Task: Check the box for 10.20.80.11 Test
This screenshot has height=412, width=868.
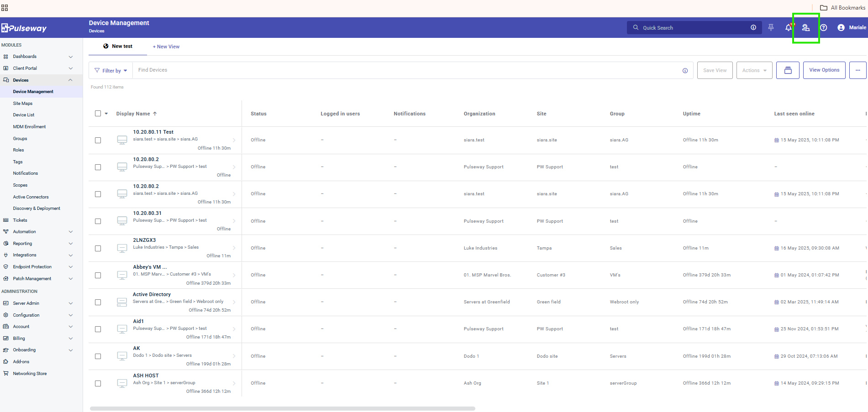Action: tap(98, 140)
